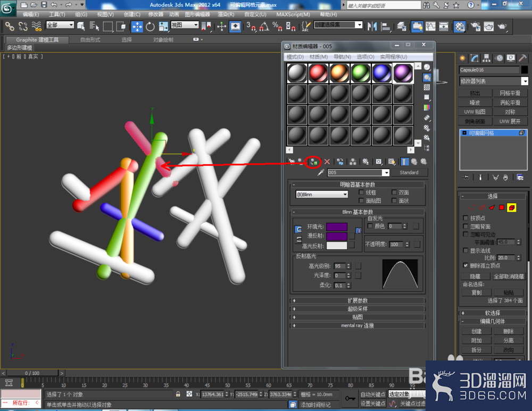Click the Mirror tool icon

click(x=372, y=27)
